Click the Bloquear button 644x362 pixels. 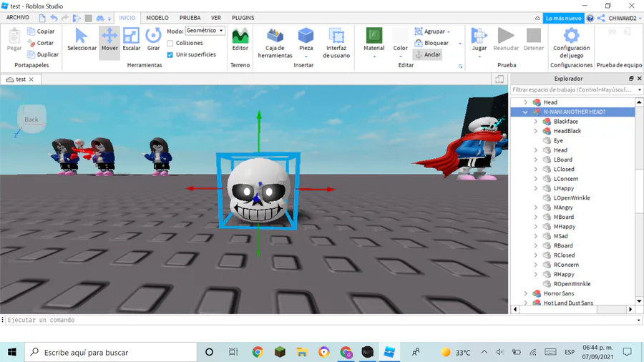431,43
